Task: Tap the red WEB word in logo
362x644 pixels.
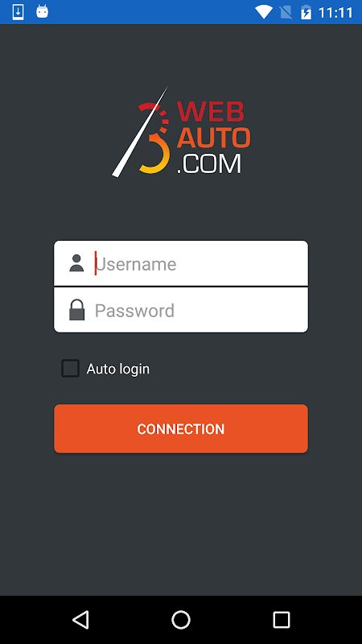Action: pos(211,111)
